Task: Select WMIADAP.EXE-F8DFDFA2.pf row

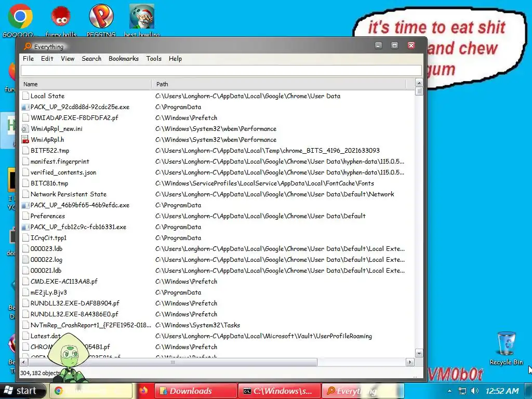Action: pyautogui.click(x=217, y=118)
